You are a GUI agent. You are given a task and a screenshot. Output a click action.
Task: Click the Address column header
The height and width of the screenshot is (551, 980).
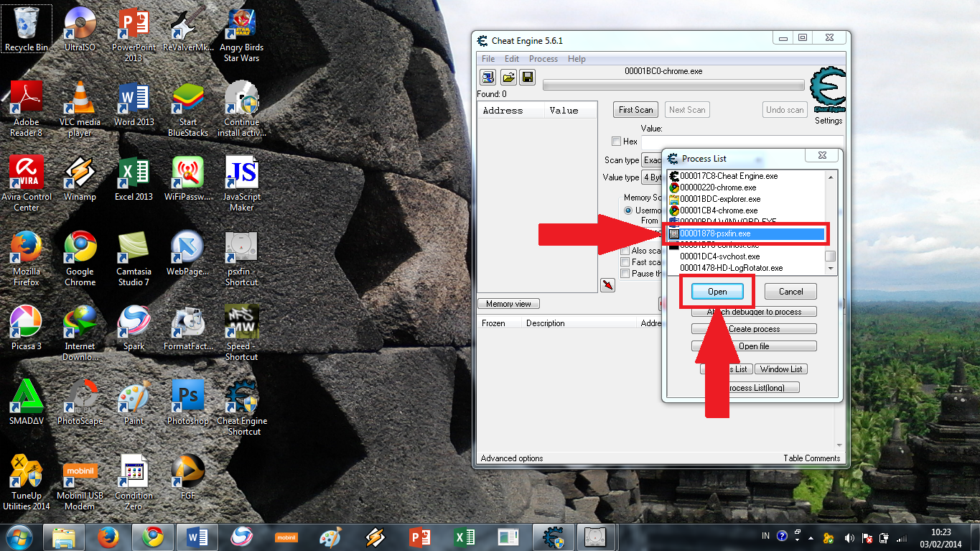511,111
